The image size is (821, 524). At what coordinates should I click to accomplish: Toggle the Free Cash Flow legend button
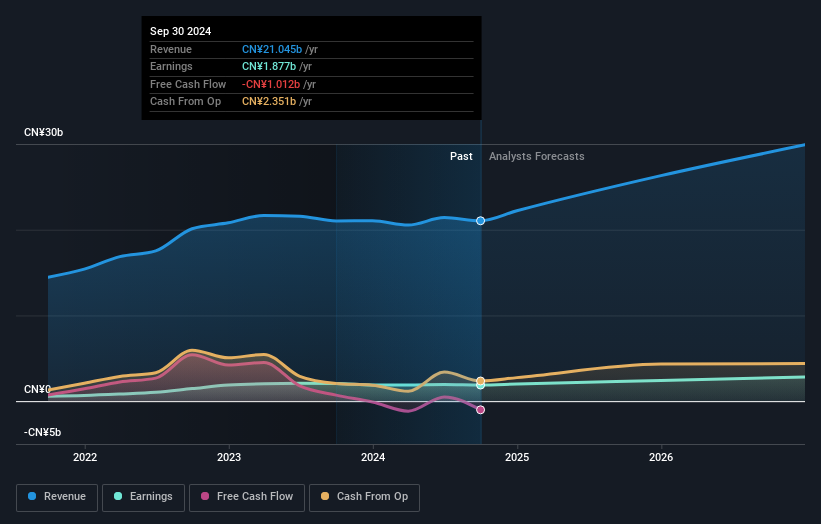click(x=247, y=497)
